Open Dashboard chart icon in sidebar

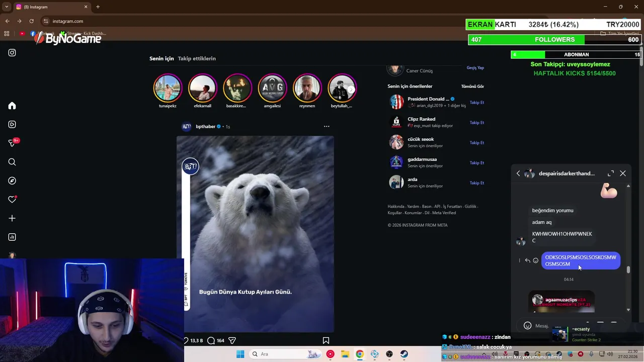12,237
